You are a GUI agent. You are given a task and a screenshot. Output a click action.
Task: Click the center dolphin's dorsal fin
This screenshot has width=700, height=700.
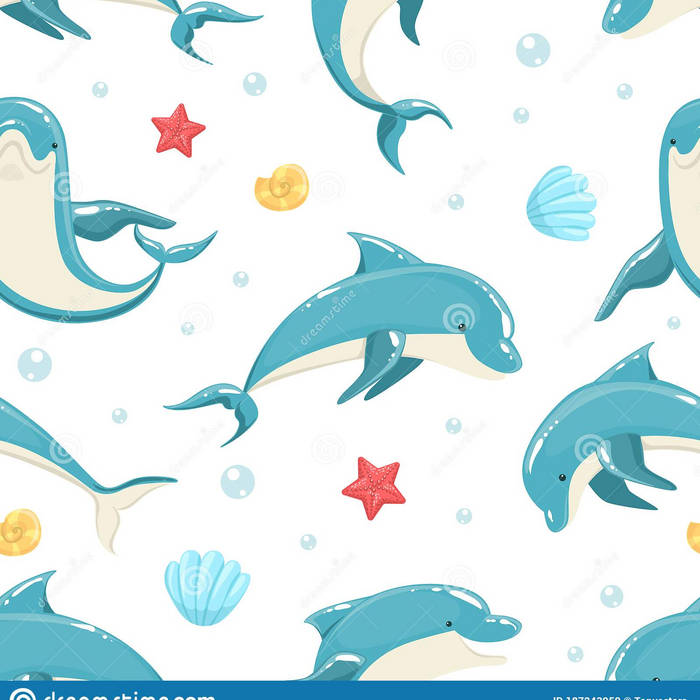coord(374,254)
